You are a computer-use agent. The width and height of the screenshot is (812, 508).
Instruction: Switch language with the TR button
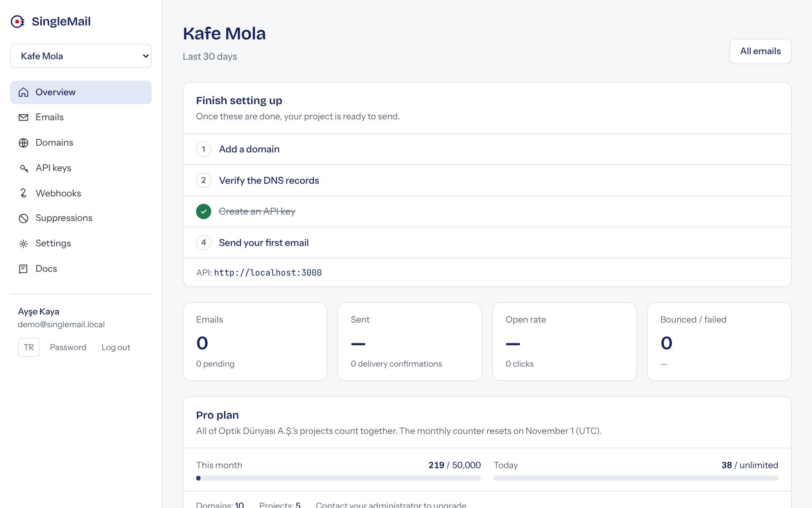pos(29,348)
